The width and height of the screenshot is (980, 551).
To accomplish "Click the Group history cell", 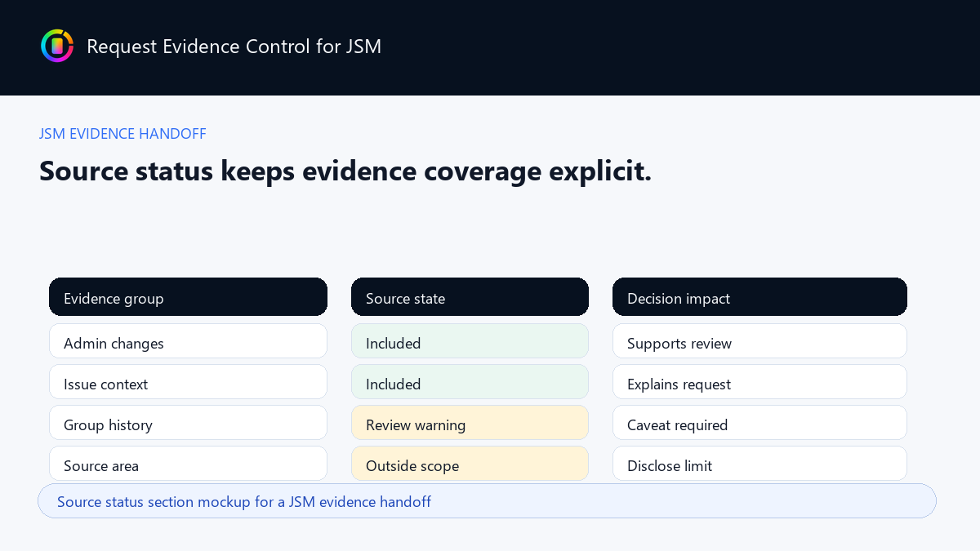I will 188,423.
